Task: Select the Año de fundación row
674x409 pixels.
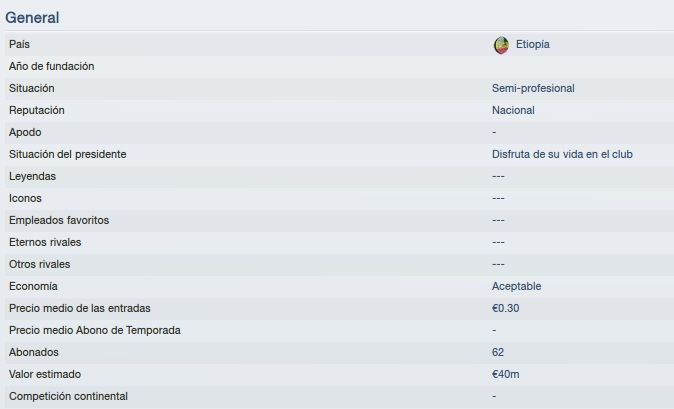Action: [339, 66]
